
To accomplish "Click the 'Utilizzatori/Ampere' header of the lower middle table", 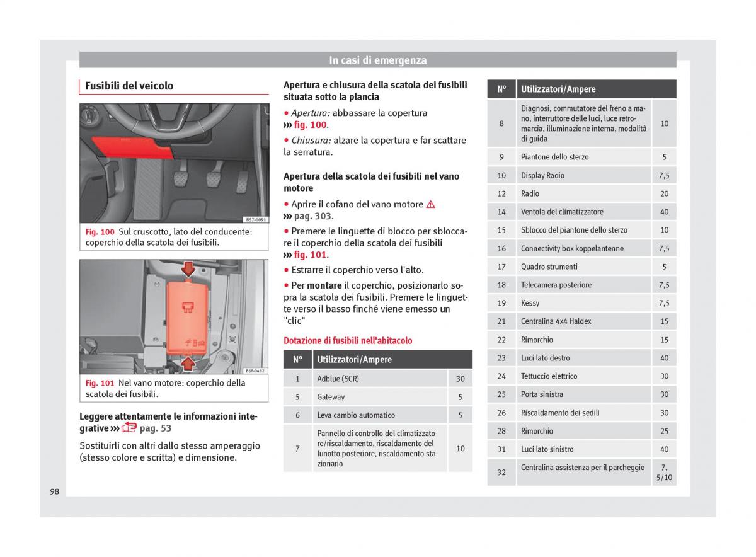I will pos(392,360).
